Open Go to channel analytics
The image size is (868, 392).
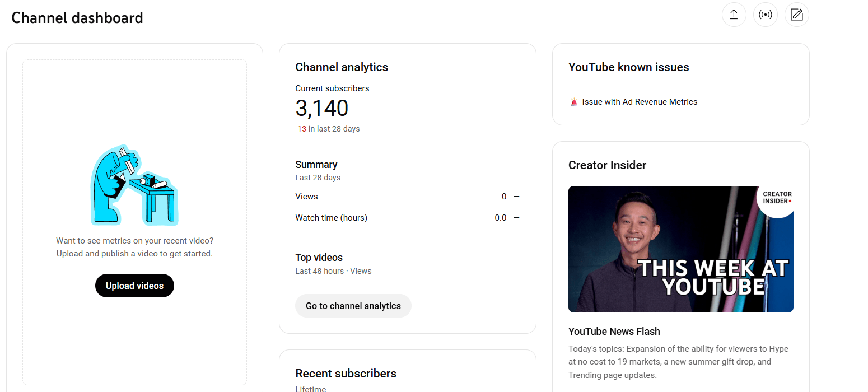coord(353,306)
